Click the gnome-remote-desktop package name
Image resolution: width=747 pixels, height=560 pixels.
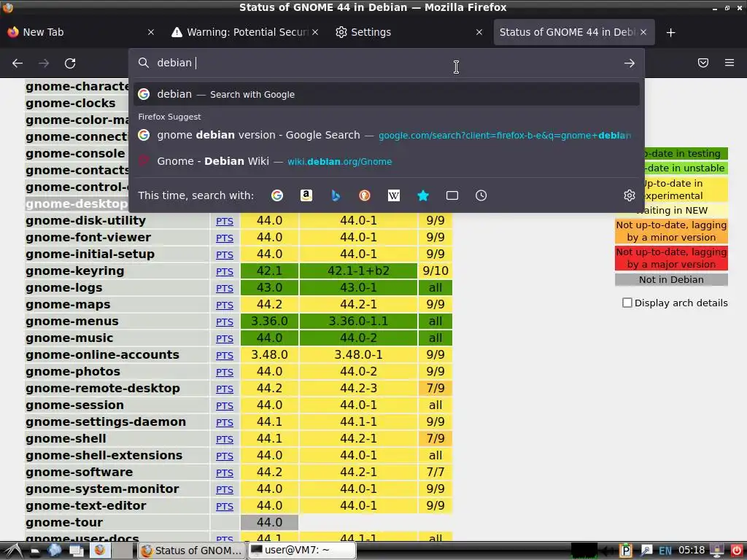103,388
